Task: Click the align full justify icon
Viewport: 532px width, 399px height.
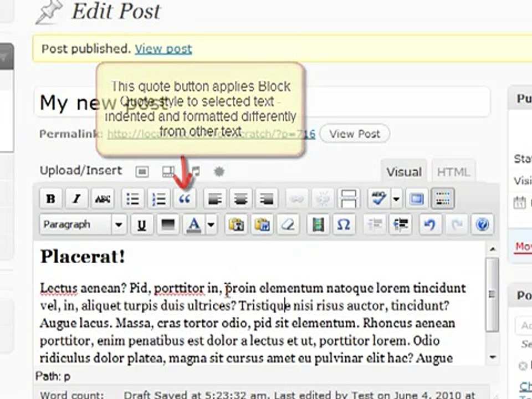Action: point(167,224)
